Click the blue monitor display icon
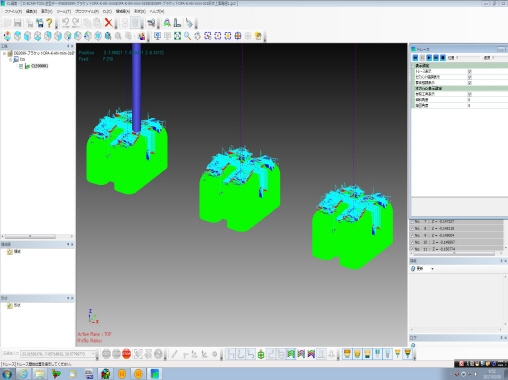The image size is (508, 380). point(157,36)
